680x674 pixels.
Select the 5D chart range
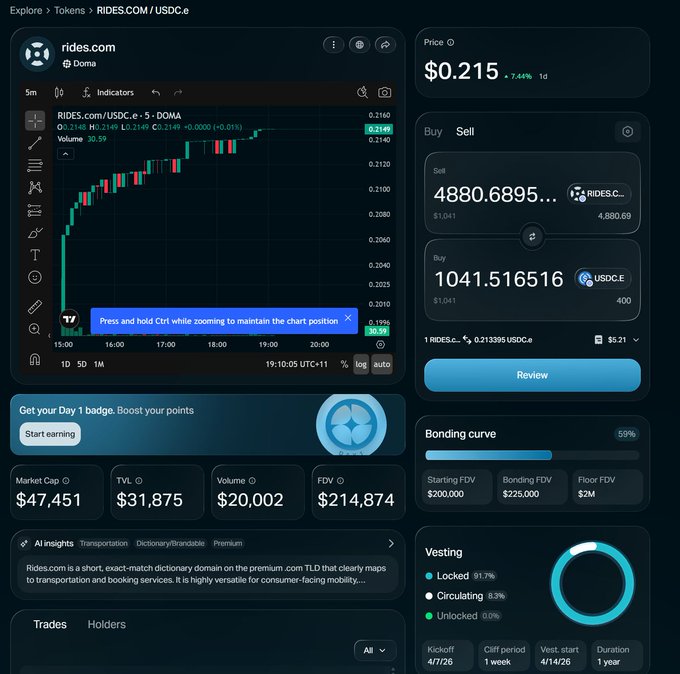click(82, 364)
